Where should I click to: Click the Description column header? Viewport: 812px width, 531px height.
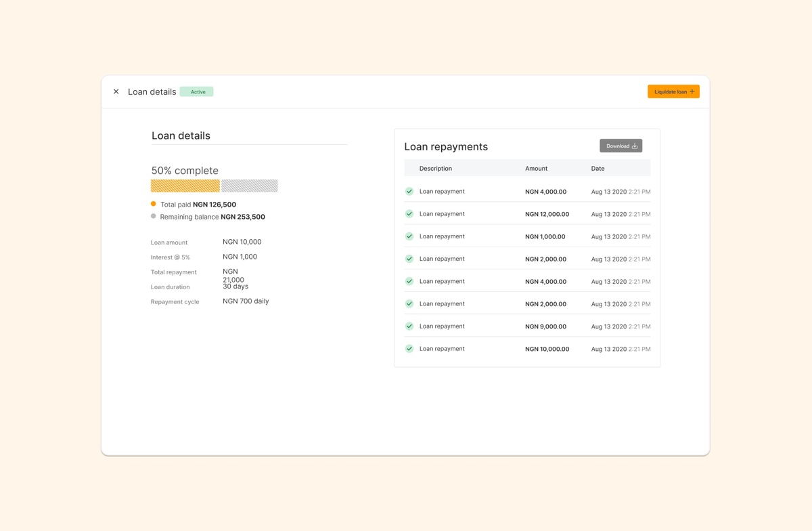[x=436, y=168]
